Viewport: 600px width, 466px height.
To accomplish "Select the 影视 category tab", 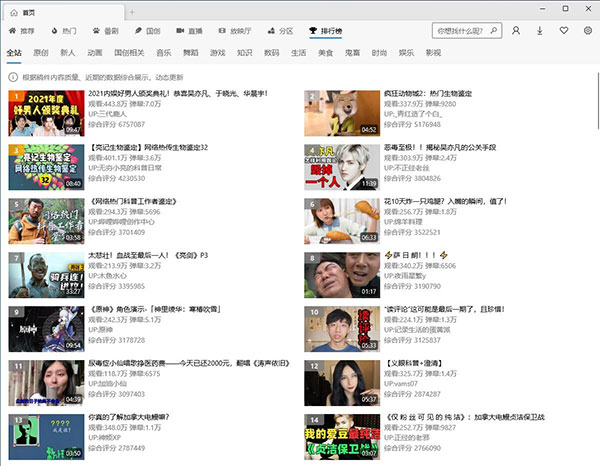I will (432, 52).
